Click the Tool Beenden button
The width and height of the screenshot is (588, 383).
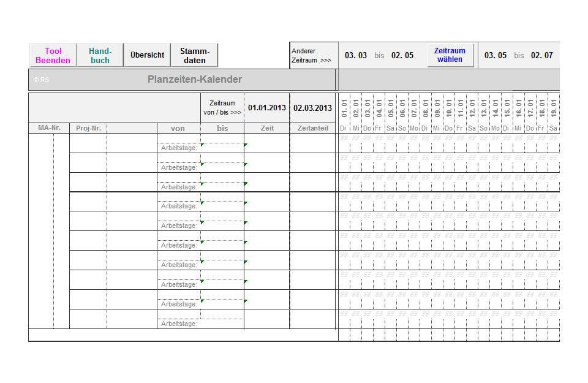tap(53, 56)
